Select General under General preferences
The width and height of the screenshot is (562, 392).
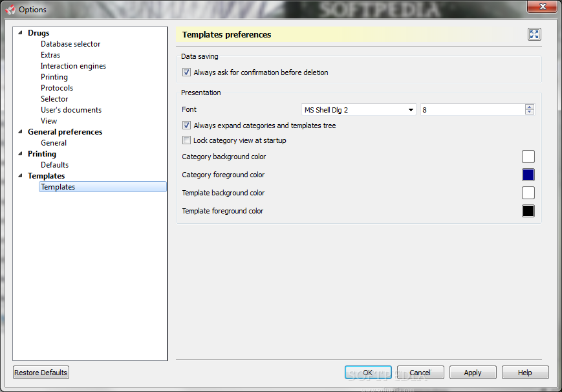[54, 143]
